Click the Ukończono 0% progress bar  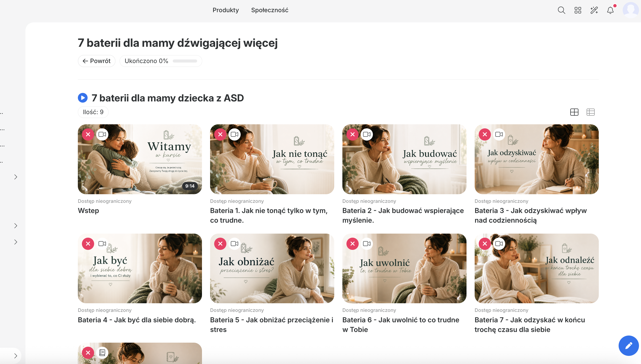click(x=161, y=61)
